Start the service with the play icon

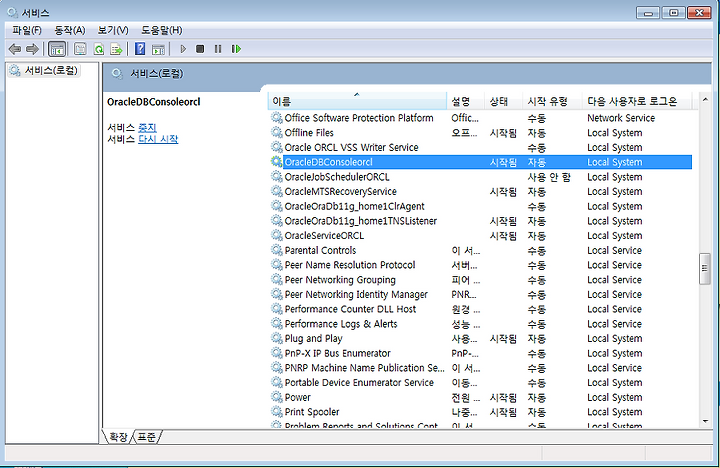click(183, 49)
